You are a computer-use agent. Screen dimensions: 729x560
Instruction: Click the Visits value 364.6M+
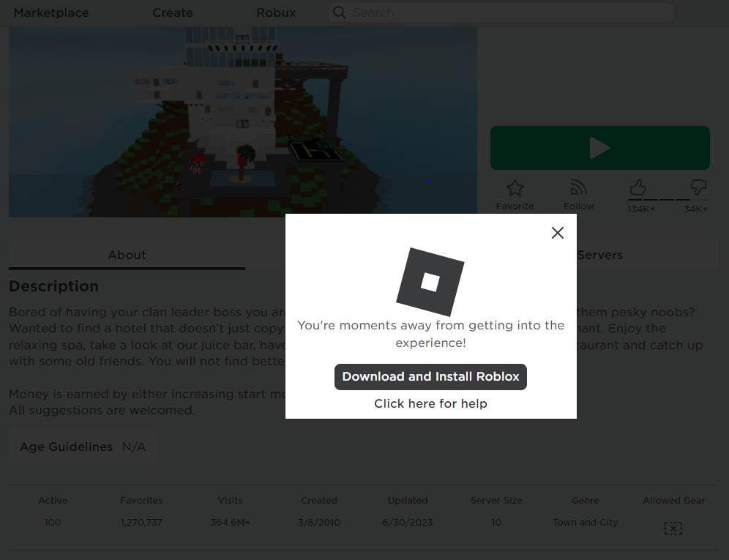[230, 523]
